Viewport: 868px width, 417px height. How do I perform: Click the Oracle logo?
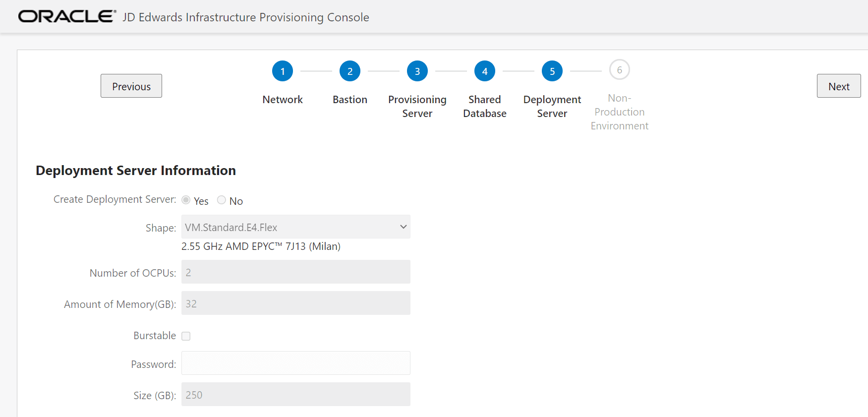(67, 17)
